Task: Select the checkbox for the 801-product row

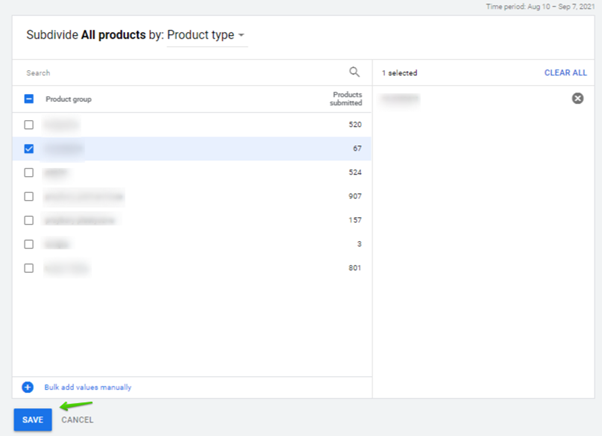Action: tap(28, 268)
